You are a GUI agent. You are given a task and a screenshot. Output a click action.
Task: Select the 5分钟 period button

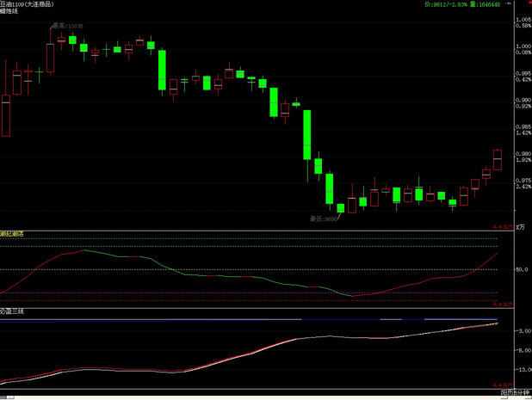point(521,393)
